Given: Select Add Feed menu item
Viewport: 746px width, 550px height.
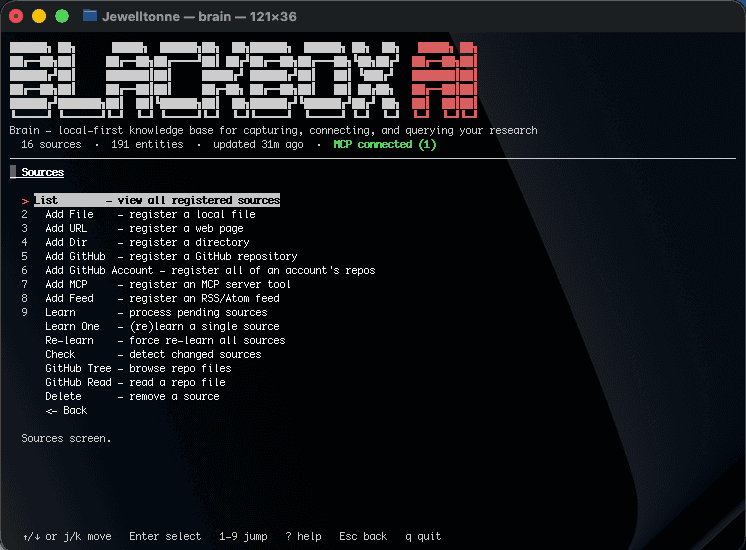Looking at the screenshot, I should pos(162,298).
